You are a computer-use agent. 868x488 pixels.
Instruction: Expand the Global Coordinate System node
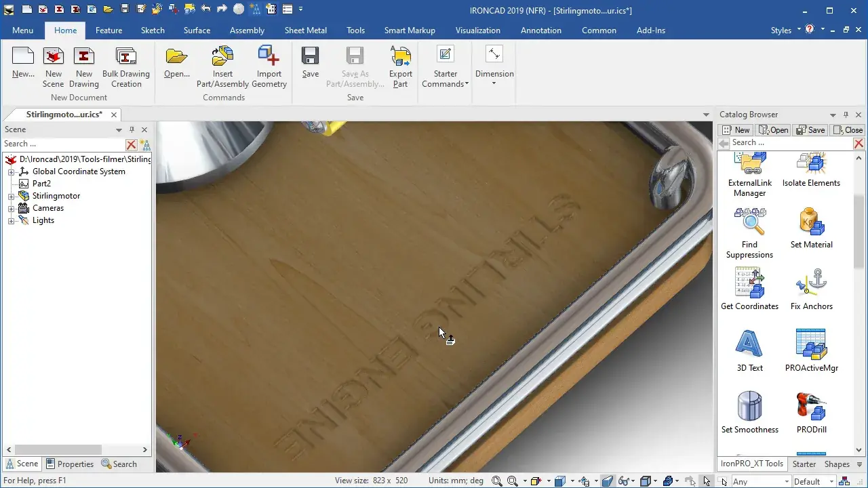pos(11,172)
